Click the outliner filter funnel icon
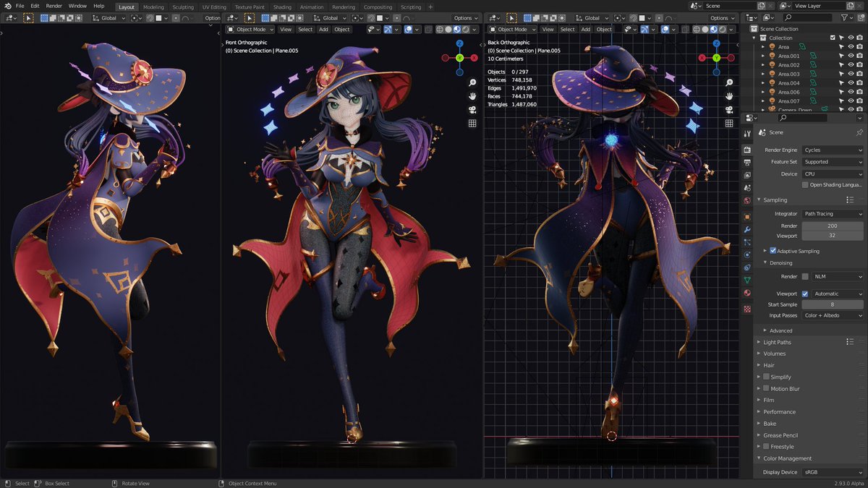 pos(844,17)
